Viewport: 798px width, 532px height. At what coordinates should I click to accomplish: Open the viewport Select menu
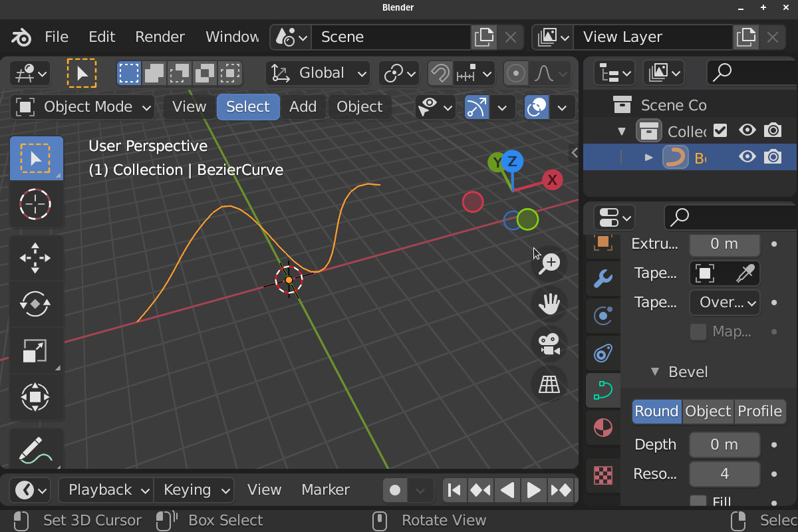click(248, 107)
